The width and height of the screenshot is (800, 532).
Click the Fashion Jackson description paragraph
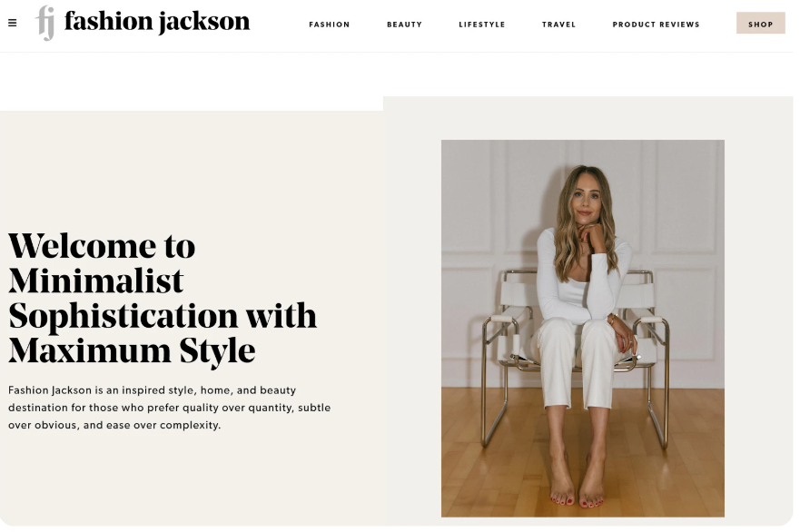pyautogui.click(x=170, y=408)
